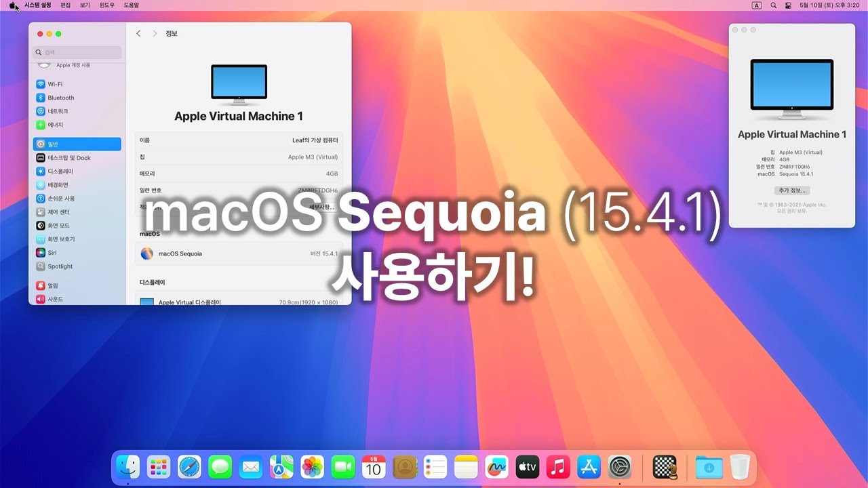Open the Notes app in the Dock
This screenshot has width=868, height=488.
tap(467, 467)
